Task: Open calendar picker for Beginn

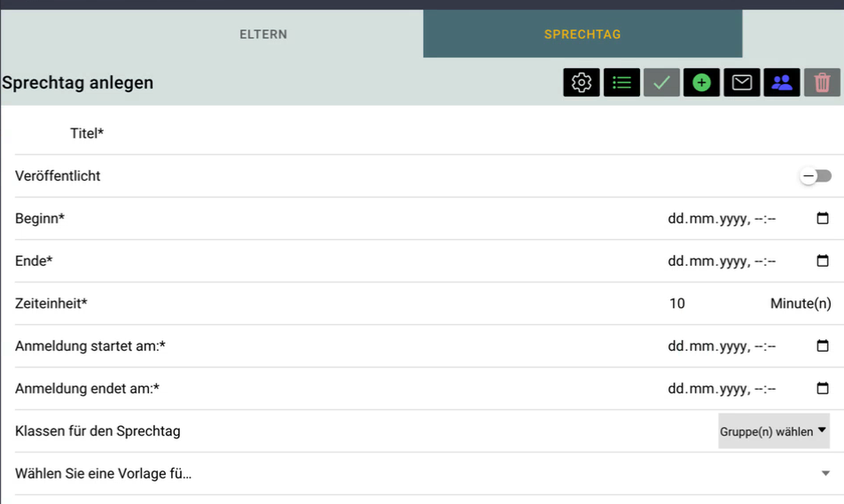Action: coord(823,219)
